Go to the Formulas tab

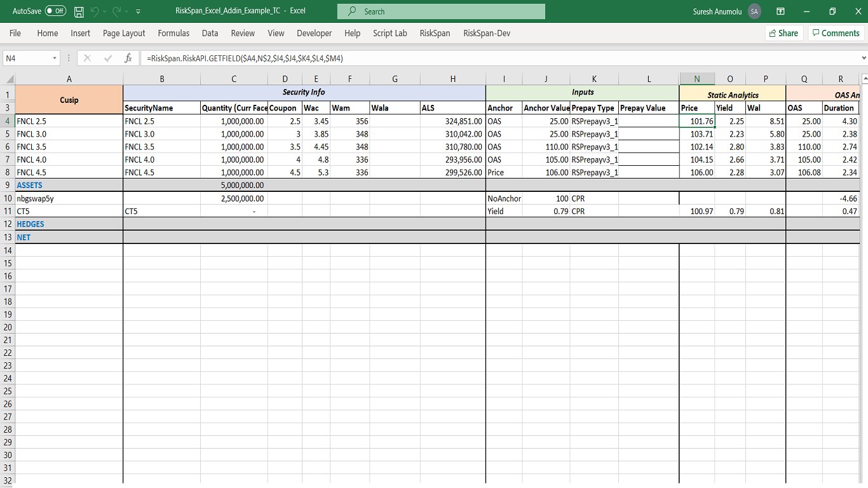coord(173,33)
